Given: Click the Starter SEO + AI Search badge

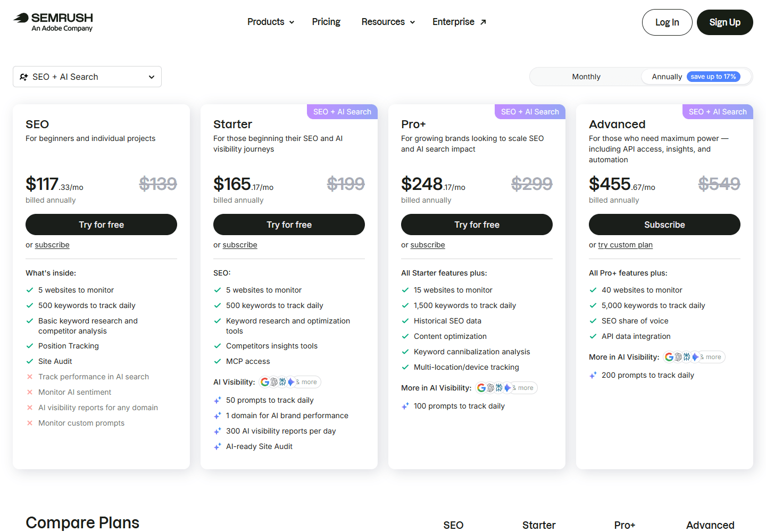Looking at the screenshot, I should (x=342, y=112).
